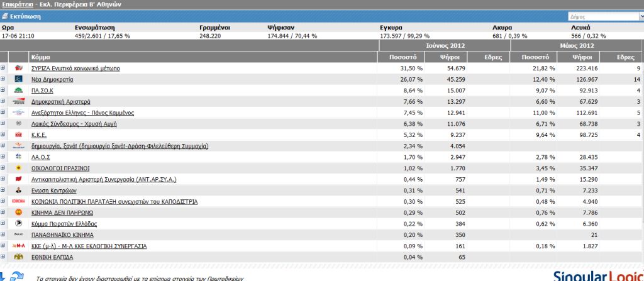This screenshot has height=281, width=644.
Task: Click the 174.844 / 70,44 % voted figure
Action: 292,36
